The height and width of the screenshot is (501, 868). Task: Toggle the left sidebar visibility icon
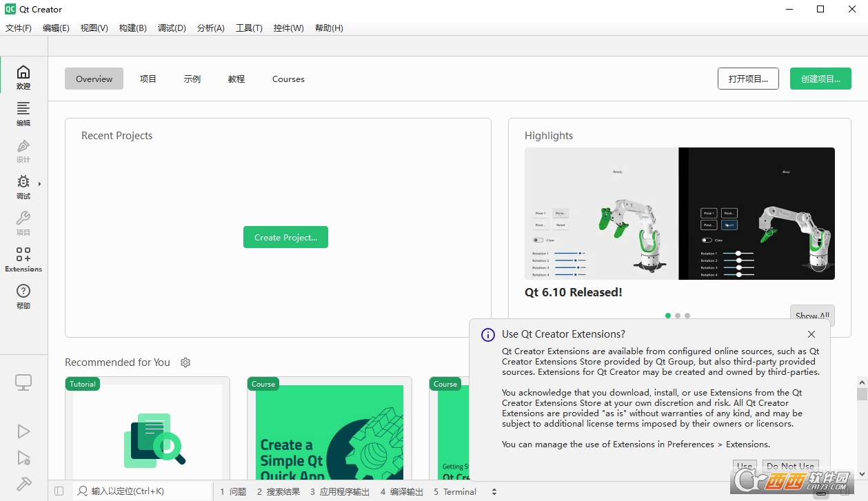(59, 491)
